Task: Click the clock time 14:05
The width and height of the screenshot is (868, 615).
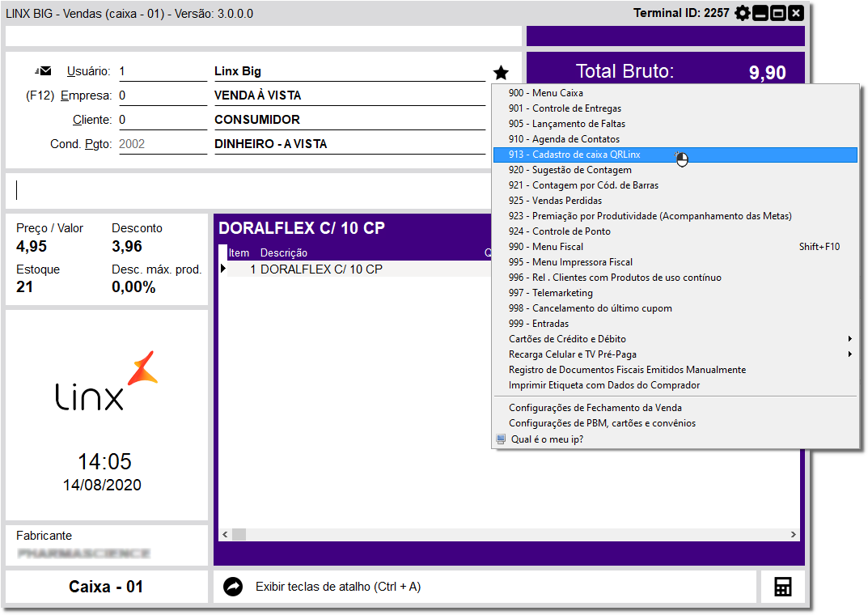Action: coord(104,462)
